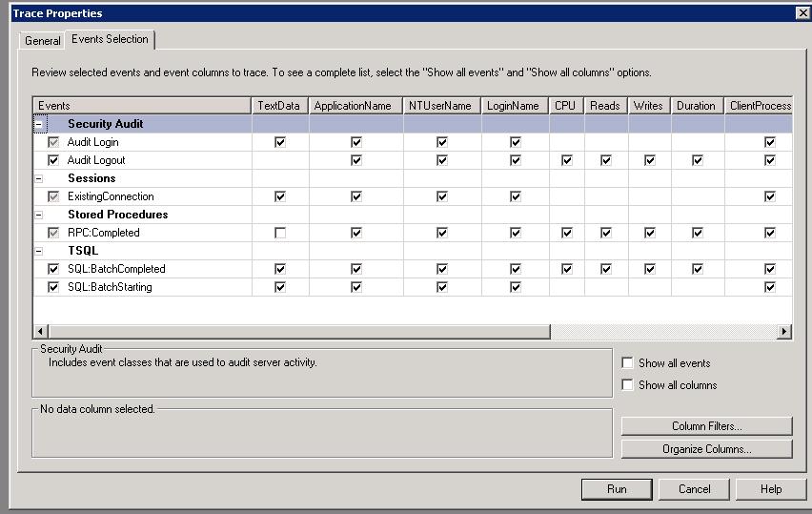Select the NTUserName column header
The width and height of the screenshot is (812, 514).
(x=442, y=106)
